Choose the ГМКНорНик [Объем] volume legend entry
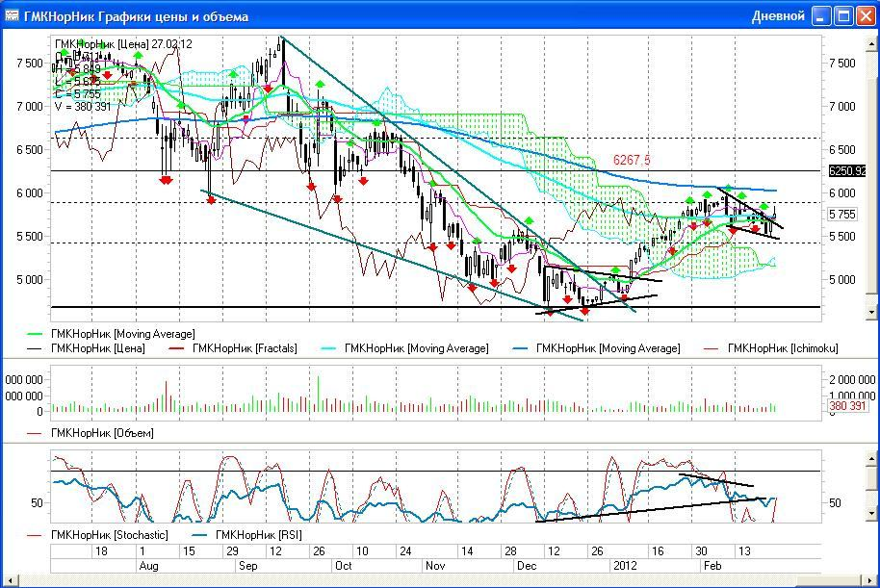This screenshot has height=588, width=880. click(x=101, y=433)
